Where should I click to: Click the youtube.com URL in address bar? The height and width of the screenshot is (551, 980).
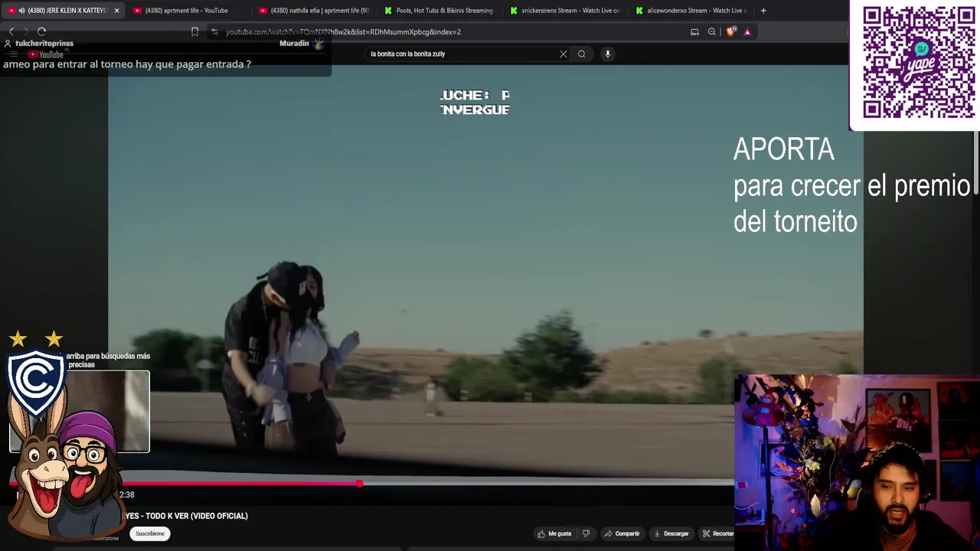pos(343,32)
